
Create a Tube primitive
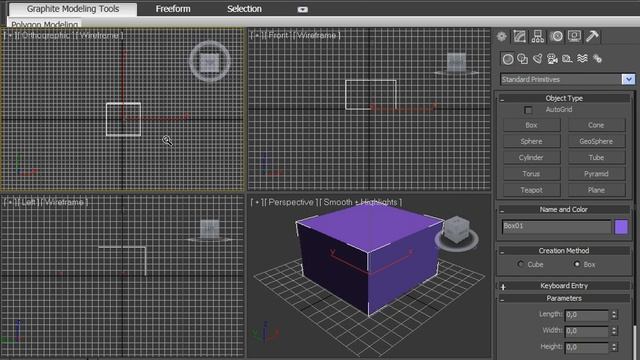click(596, 158)
